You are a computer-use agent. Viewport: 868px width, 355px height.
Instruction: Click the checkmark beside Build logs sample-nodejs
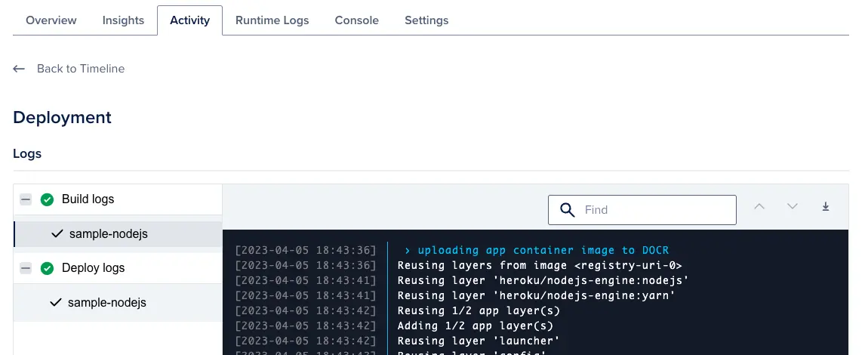57,233
